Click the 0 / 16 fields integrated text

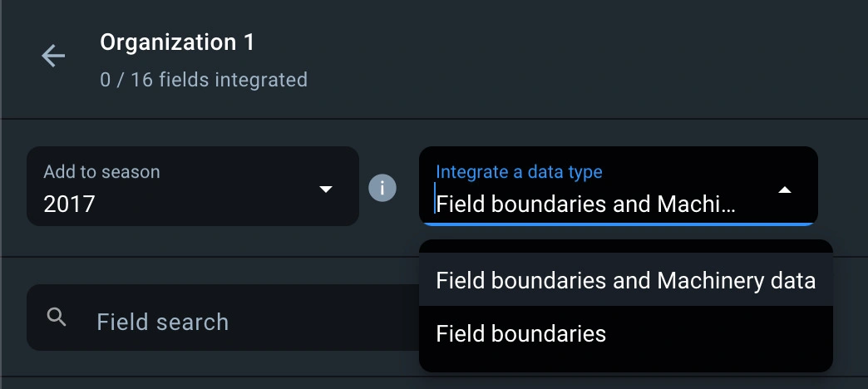[x=204, y=80]
